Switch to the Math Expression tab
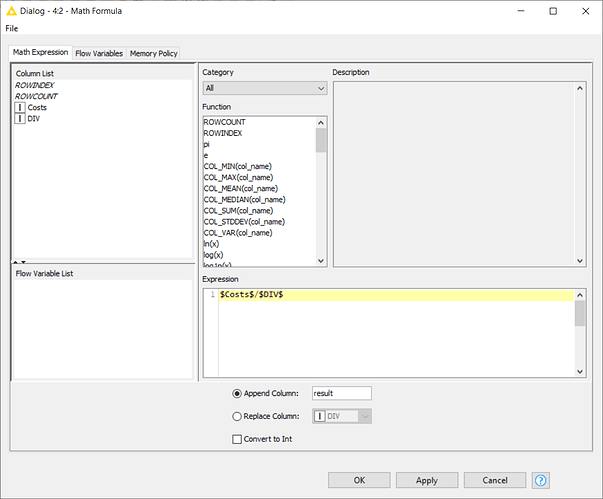 tap(40, 52)
